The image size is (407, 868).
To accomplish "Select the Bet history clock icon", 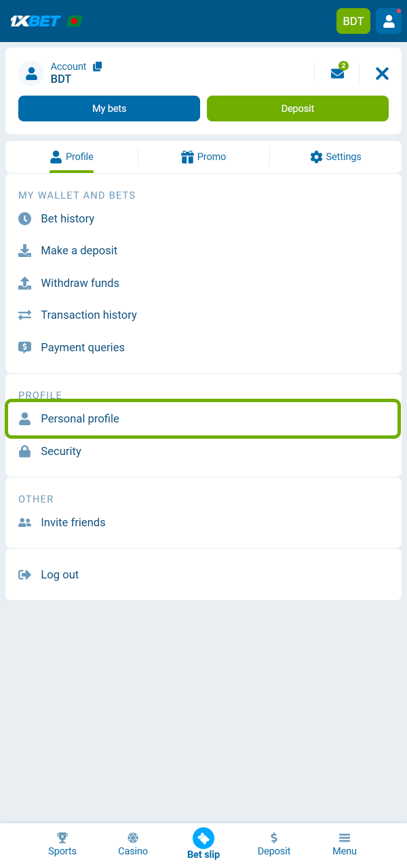I will click(x=25, y=218).
